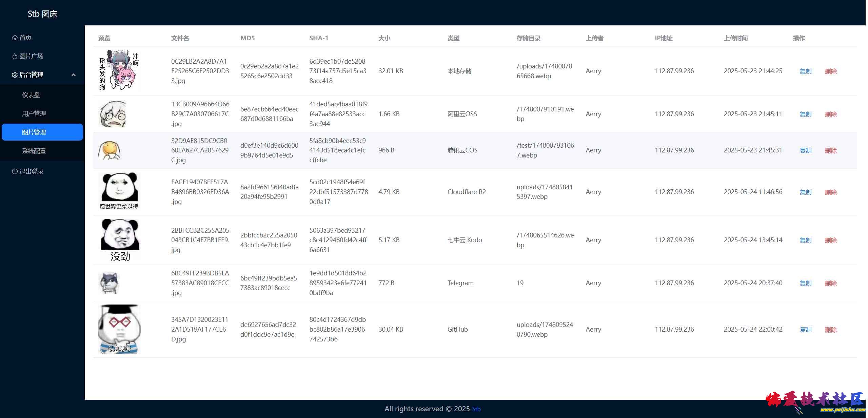Viewport: 868px width, 418px height.
Task: Click the home icon beside 首页
Action: tap(15, 38)
